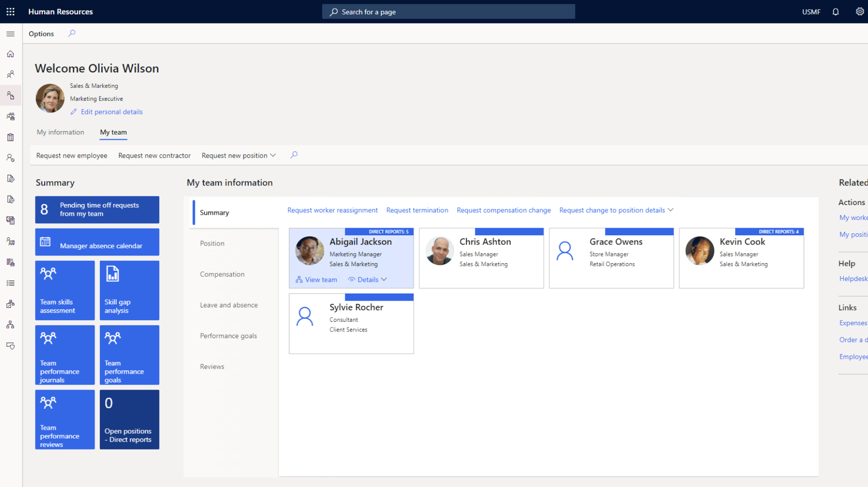The height and width of the screenshot is (487, 868).
Task: Click the feedback shield icon at sidebar bottom
Action: point(11,346)
